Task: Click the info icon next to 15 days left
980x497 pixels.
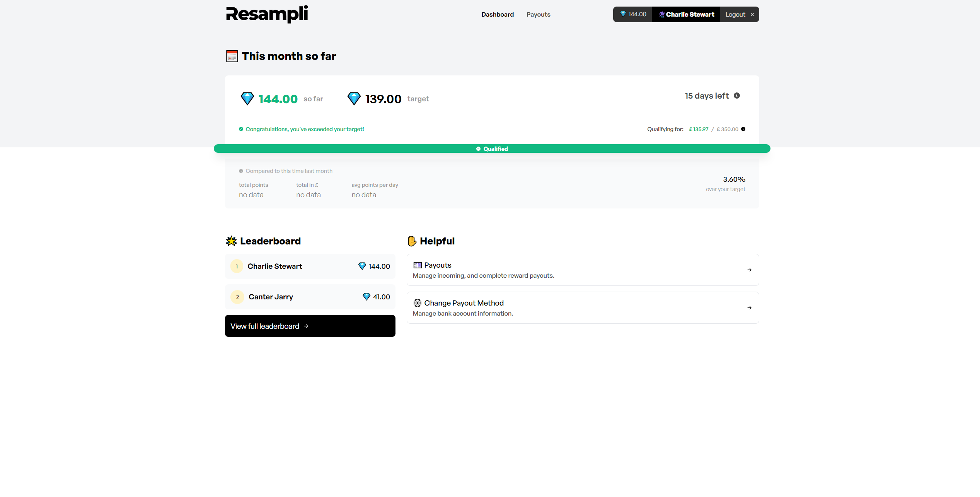Action: pos(737,96)
